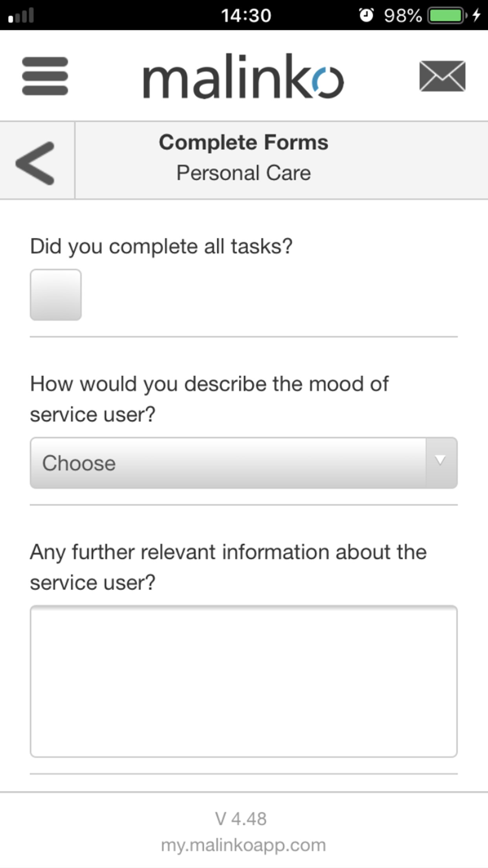Go back using the left arrow
The image size is (488, 868).
pos(35,162)
